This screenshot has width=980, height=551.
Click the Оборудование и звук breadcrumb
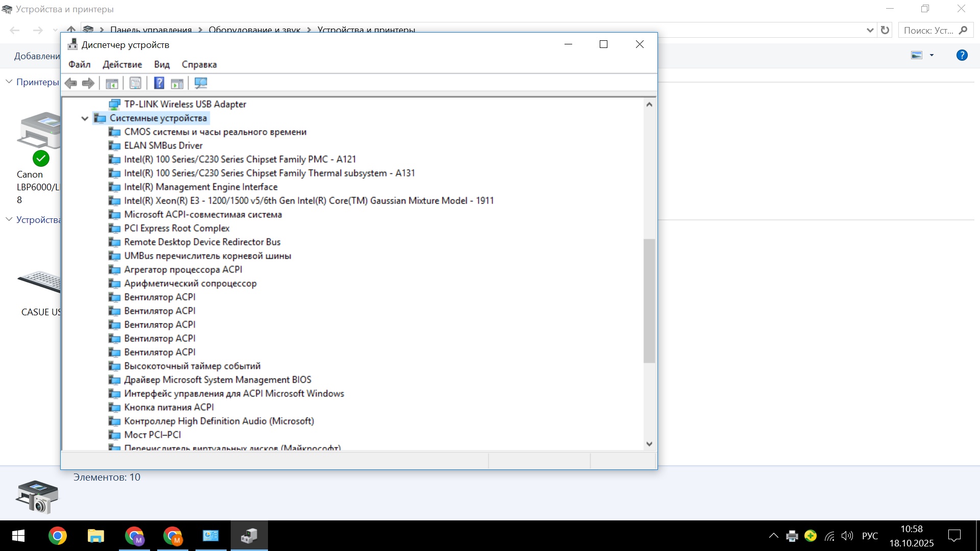(x=254, y=30)
